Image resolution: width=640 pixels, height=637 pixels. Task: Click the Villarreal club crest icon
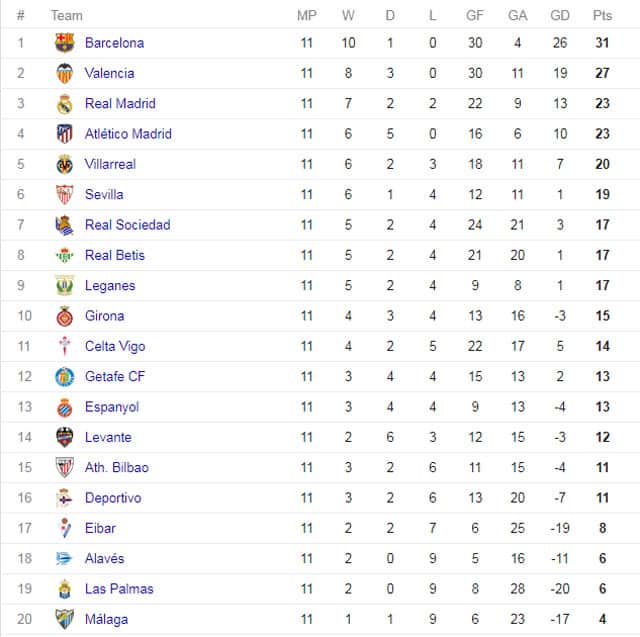pyautogui.click(x=64, y=164)
